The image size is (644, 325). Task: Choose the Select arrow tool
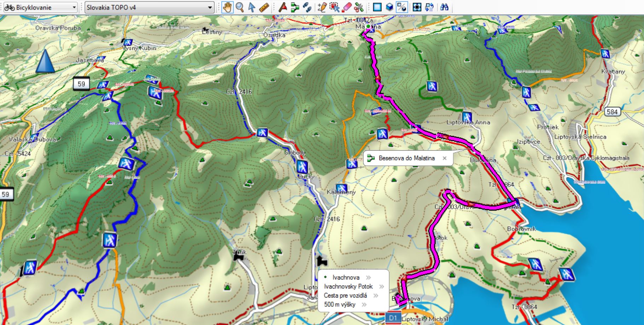(x=252, y=7)
